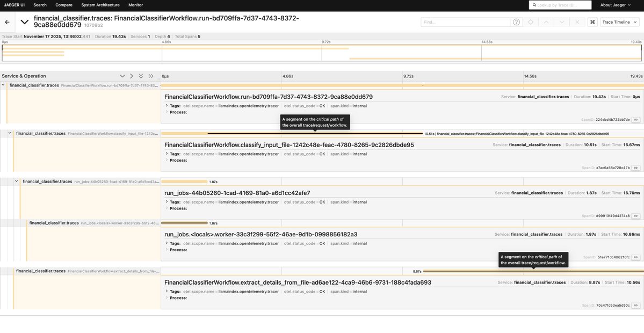Click the back arrow beside the trace title
This screenshot has height=333, width=644.
(6, 21)
